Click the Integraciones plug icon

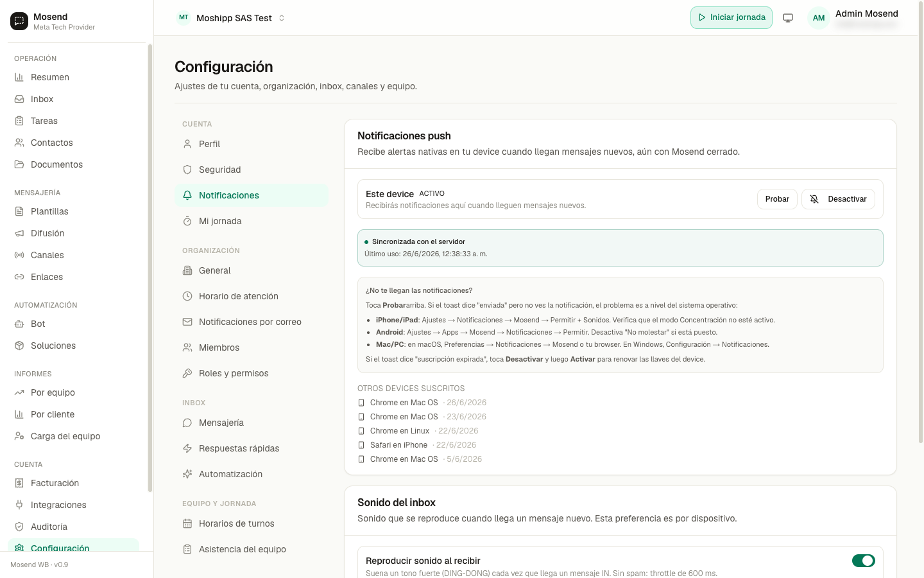(19, 505)
